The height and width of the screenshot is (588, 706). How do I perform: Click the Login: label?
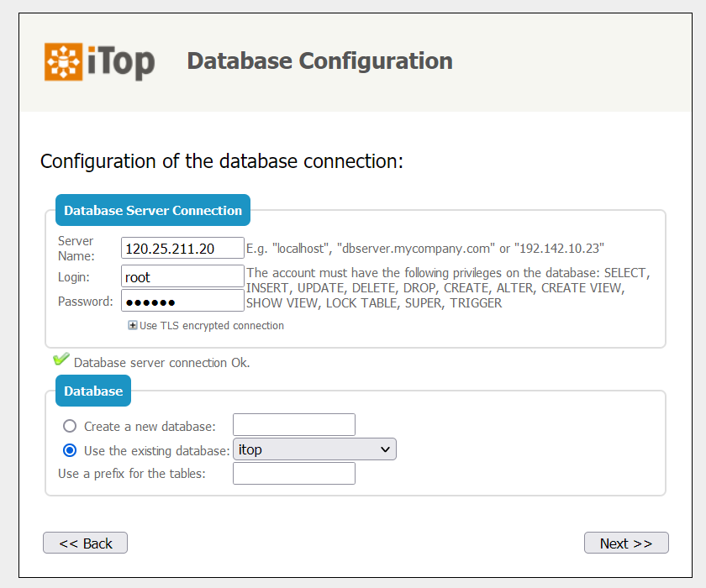[x=74, y=277]
